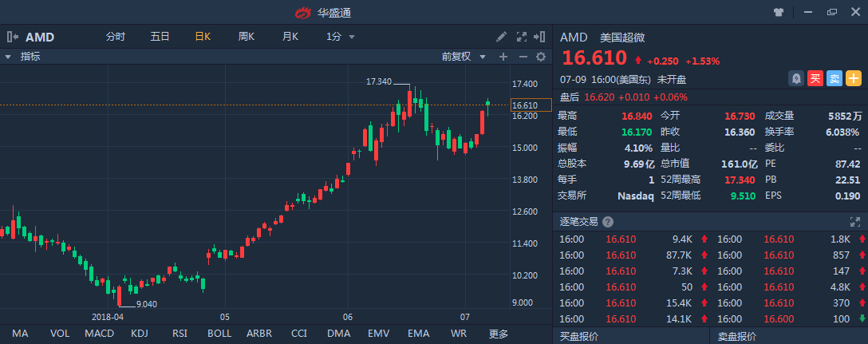Viewport: 868px width, 344px height.
Task: Click the PE 87.42 value
Action: pyautogui.click(x=848, y=164)
